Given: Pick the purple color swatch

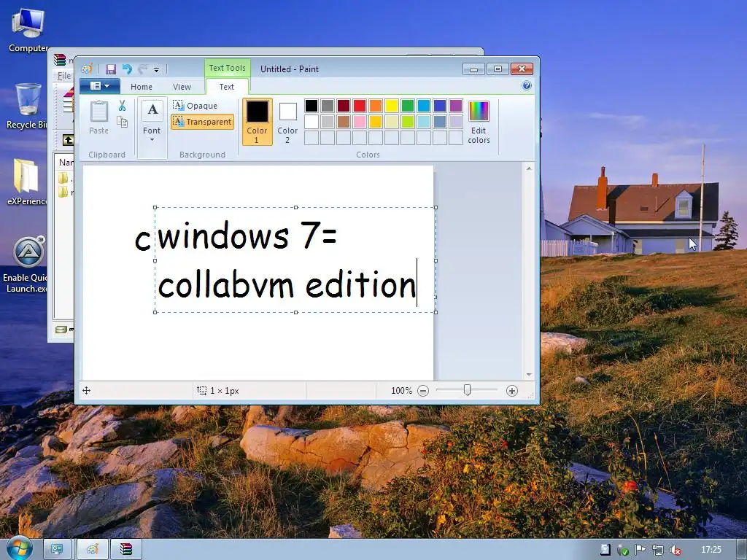Looking at the screenshot, I should click(456, 105).
